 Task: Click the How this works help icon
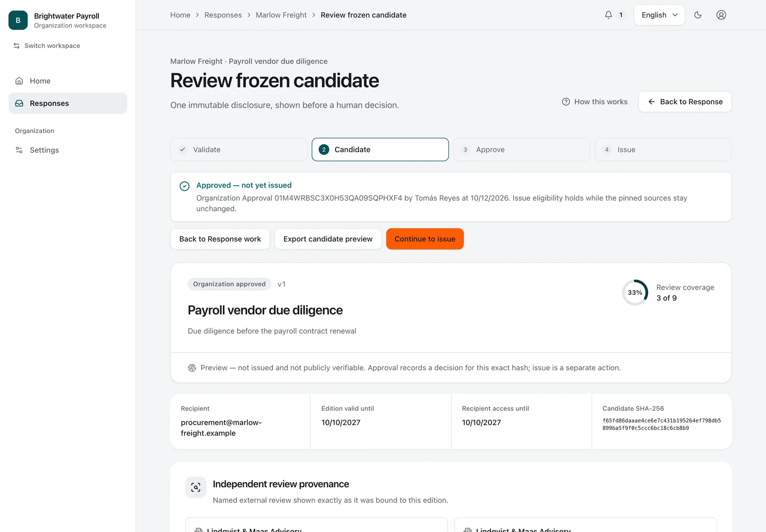point(566,102)
